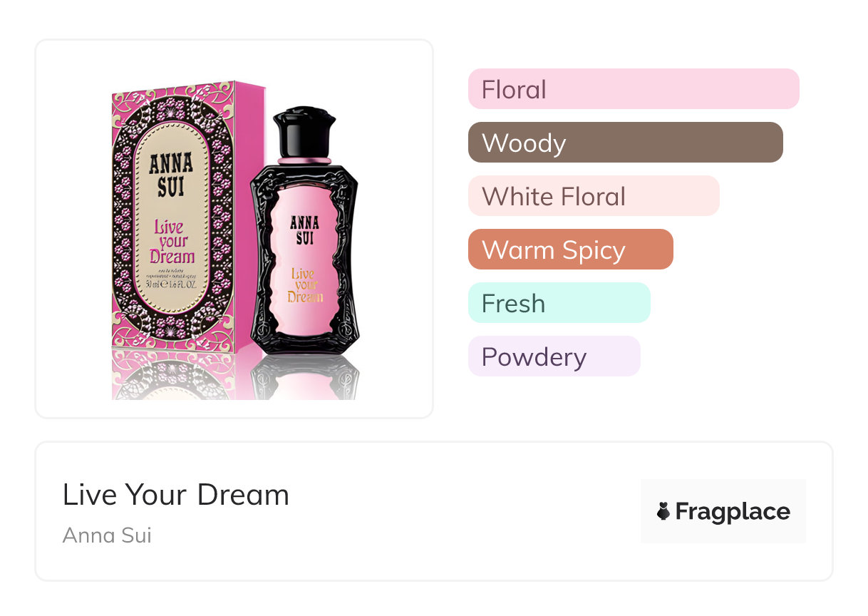Image resolution: width=868 pixels, height=616 pixels.
Task: Click the Fragplace wordmark text
Action: coord(732,511)
